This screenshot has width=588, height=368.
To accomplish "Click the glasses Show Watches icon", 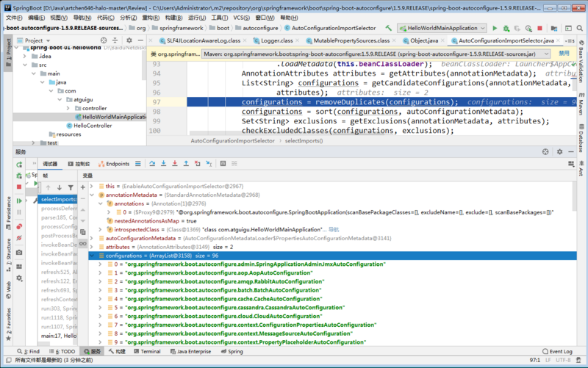I will (83, 244).
